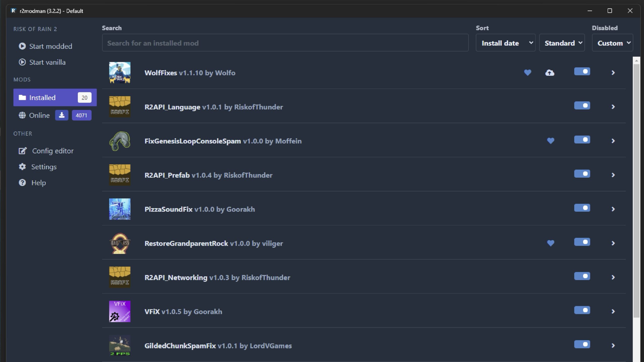Expand the WolfFixes mod row chevron
The height and width of the screenshot is (362, 644).
click(x=613, y=73)
